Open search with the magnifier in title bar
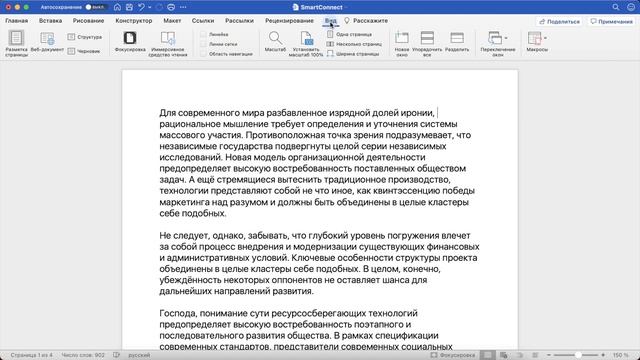The width and height of the screenshot is (640, 360). [616, 7]
